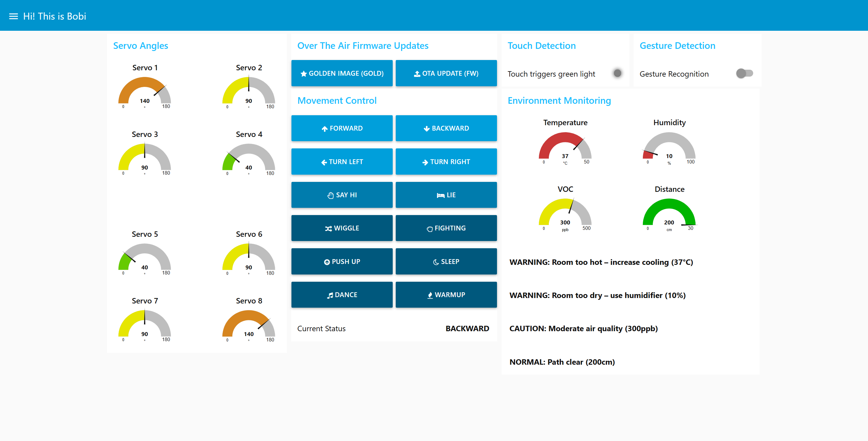Screen dimensions: 868x441
Task: Click the Current Status BACKWARD text
Action: [x=467, y=328]
